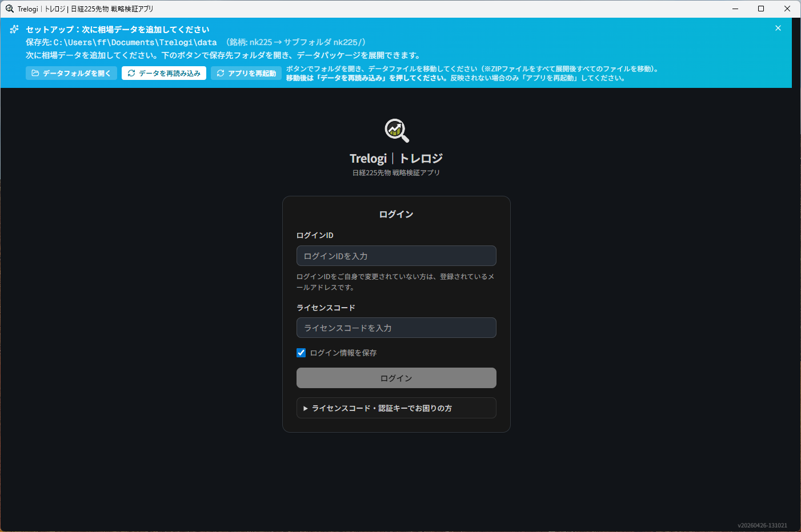Click the ログインID field label
Viewport: 801px width, 532px height.
coord(315,235)
